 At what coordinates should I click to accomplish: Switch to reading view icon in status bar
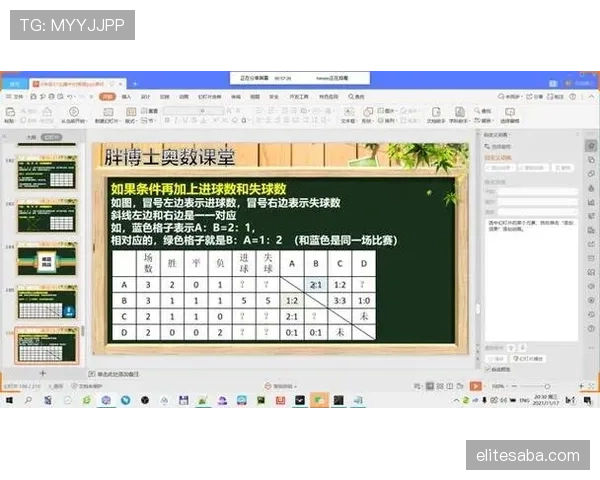click(450, 386)
